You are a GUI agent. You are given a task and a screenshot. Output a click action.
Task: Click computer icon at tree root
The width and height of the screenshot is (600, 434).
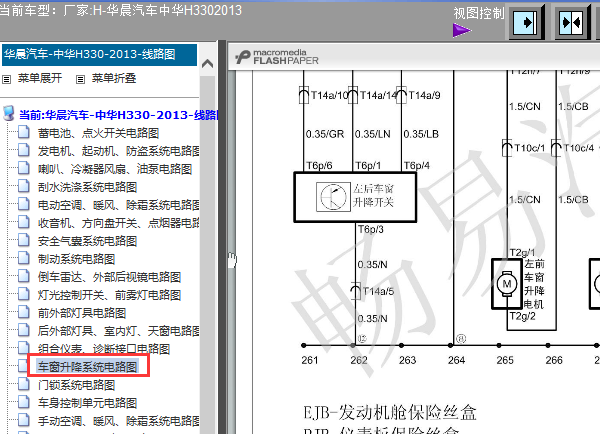pos(9,113)
